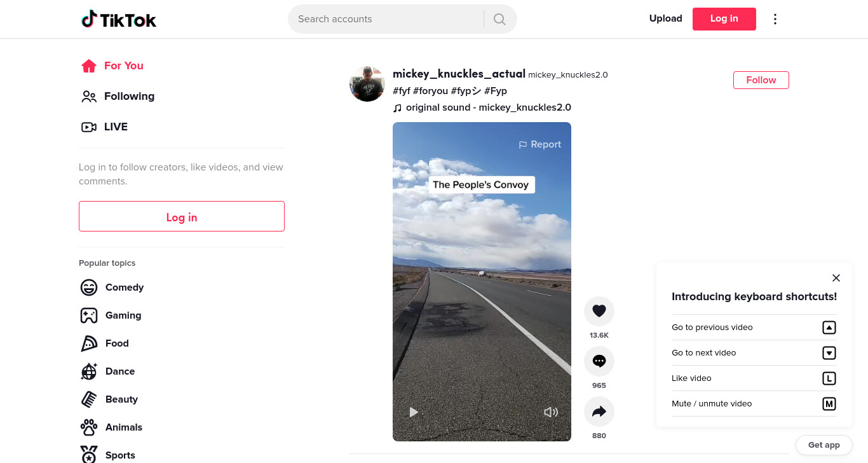Click the #foryou hashtag
The image size is (868, 463).
(x=430, y=91)
